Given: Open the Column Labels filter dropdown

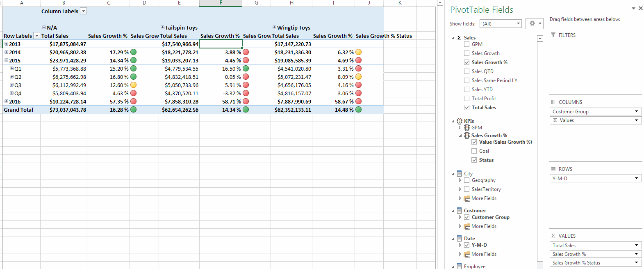Looking at the screenshot, I should click(x=83, y=11).
